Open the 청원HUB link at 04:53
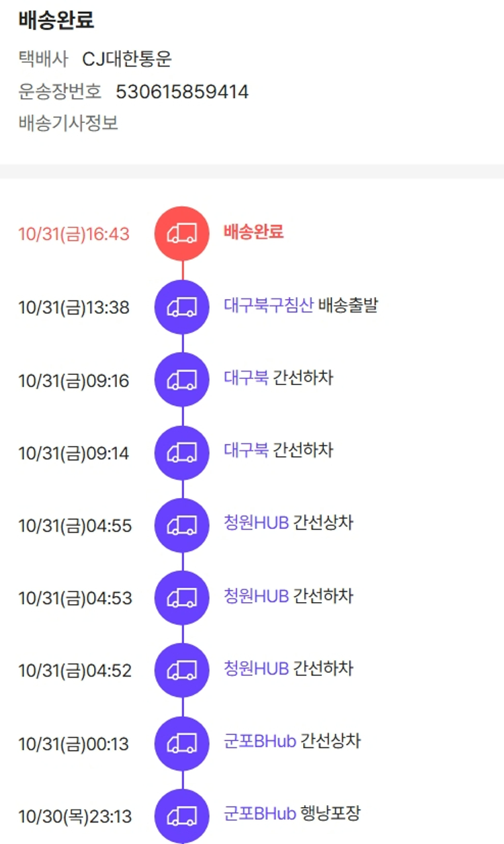 coord(256,596)
